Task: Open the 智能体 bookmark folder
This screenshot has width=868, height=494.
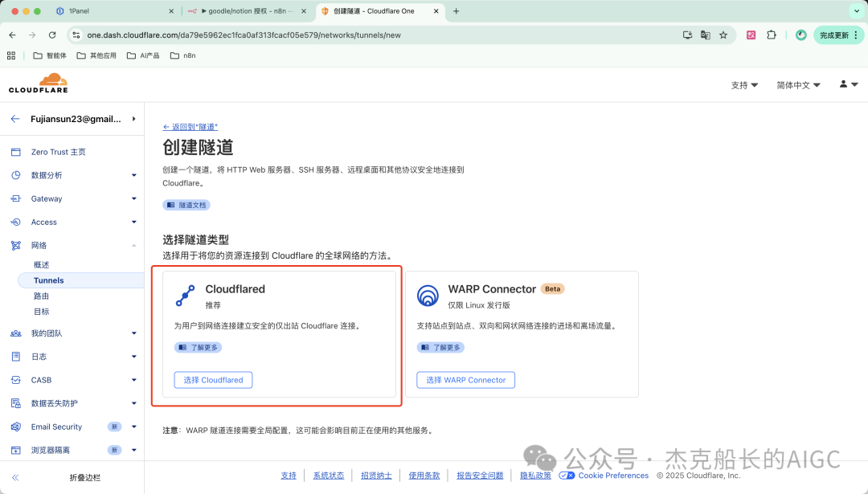Action: 50,55
